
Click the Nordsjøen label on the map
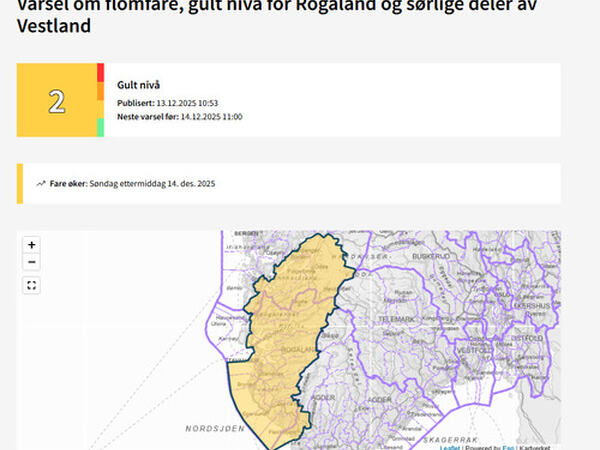coord(214,428)
